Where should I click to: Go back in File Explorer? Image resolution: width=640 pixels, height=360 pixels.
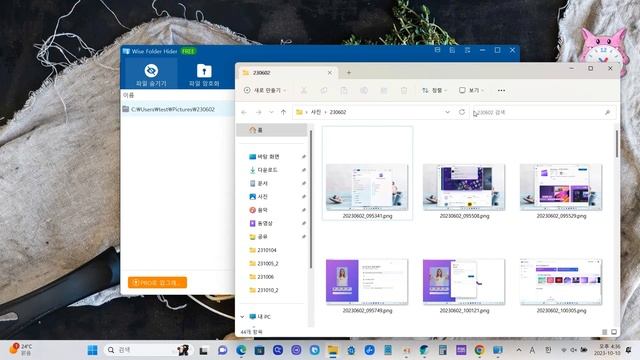pos(244,112)
